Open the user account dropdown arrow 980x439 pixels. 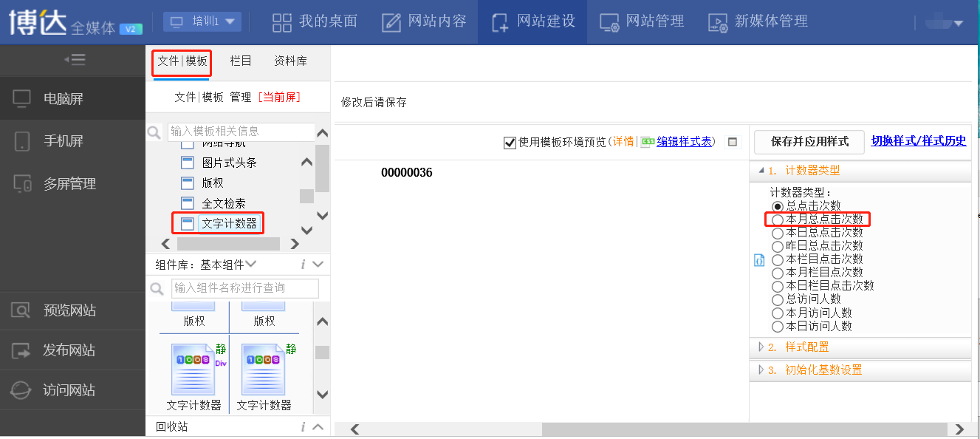click(x=959, y=24)
